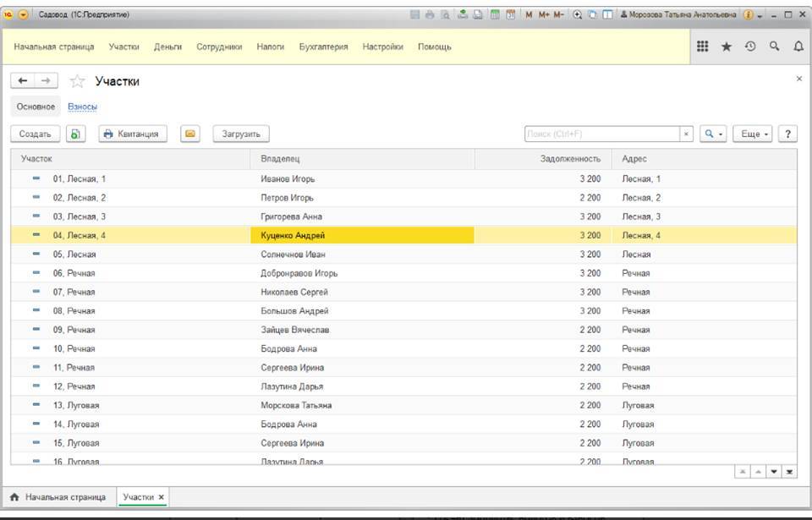Click the M- memory button
The image size is (812, 520).
pyautogui.click(x=558, y=15)
